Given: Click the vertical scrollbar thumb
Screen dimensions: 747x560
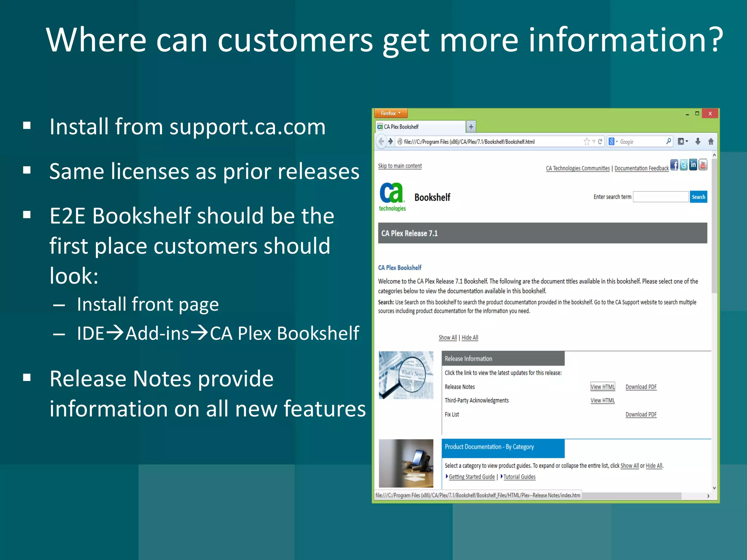Looking at the screenshot, I should pos(714,226).
